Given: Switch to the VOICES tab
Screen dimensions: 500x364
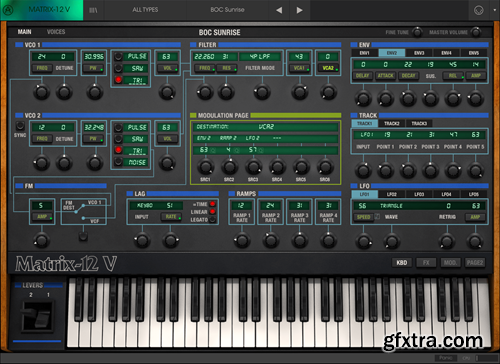Looking at the screenshot, I should pos(56,32).
